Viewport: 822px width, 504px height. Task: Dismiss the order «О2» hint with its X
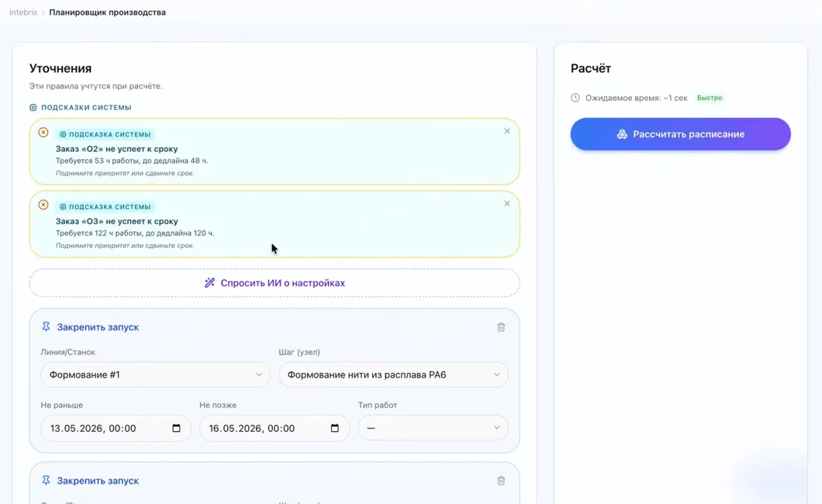pyautogui.click(x=507, y=131)
